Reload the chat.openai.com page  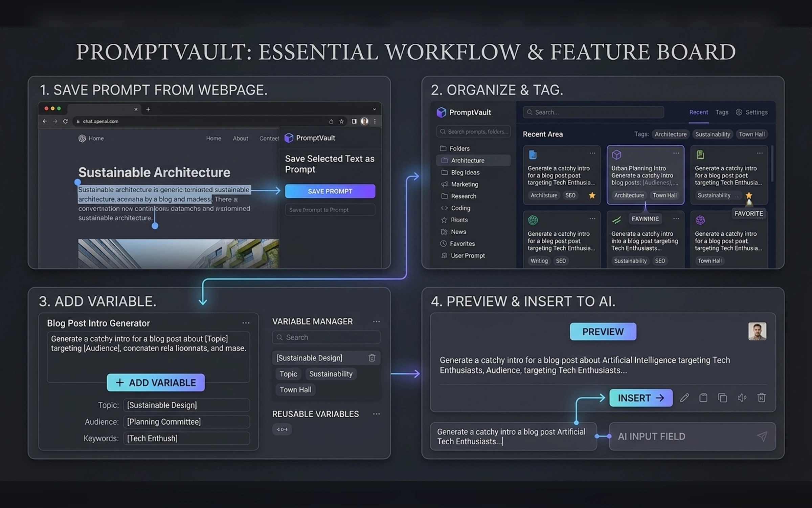point(66,121)
